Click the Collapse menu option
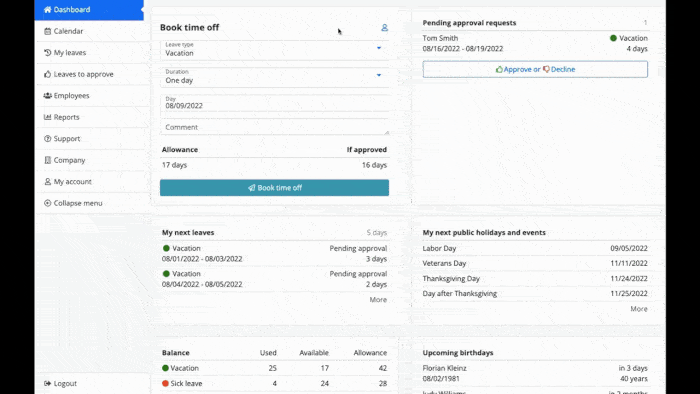The height and width of the screenshot is (394, 700). [89, 203]
